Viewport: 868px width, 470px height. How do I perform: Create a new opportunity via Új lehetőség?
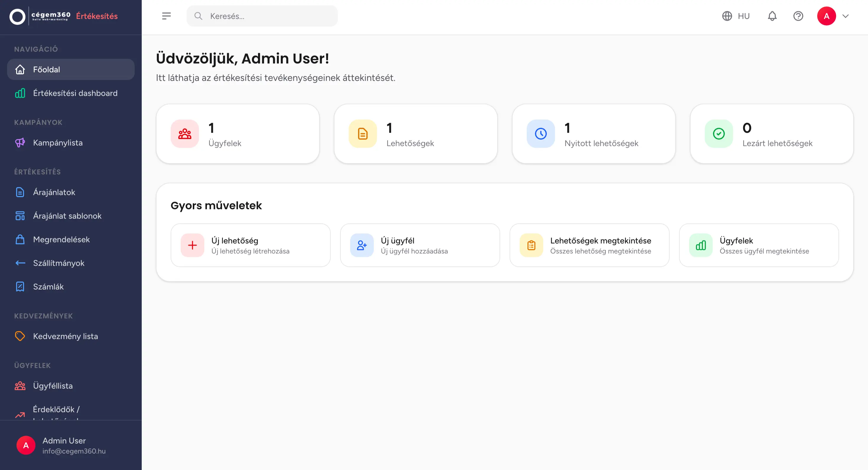pyautogui.click(x=251, y=245)
